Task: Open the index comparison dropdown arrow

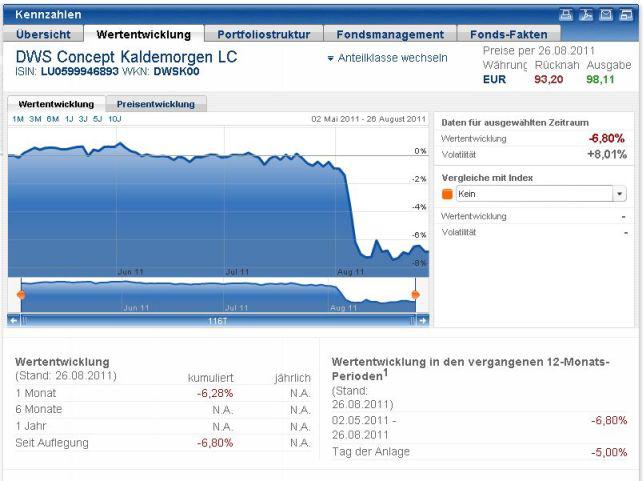Action: click(x=620, y=194)
